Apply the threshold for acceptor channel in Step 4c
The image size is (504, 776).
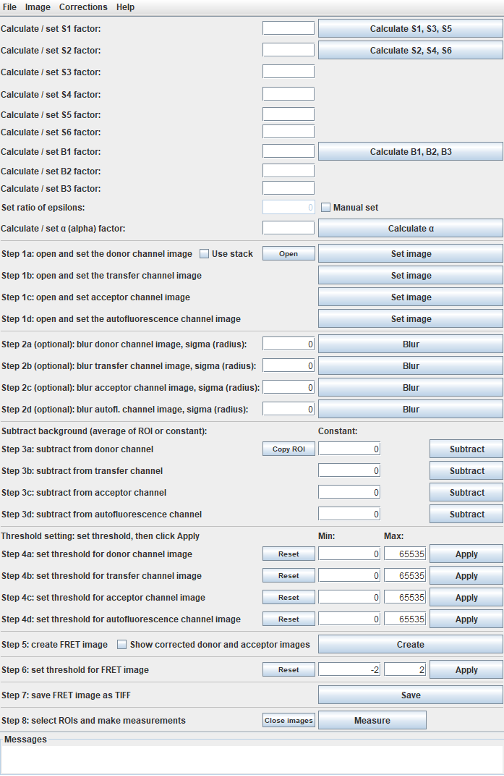point(466,597)
